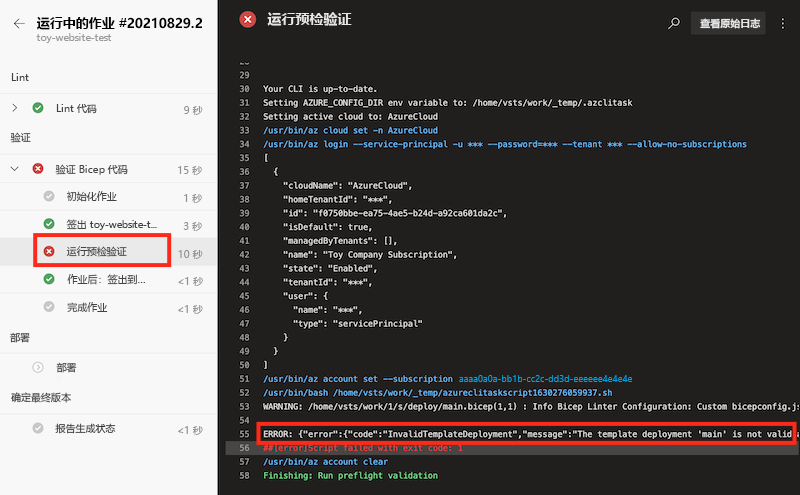This screenshot has width=800, height=495.
Task: Click the red failed icon beside 验证 Bicep 代码
Action: coord(38,168)
